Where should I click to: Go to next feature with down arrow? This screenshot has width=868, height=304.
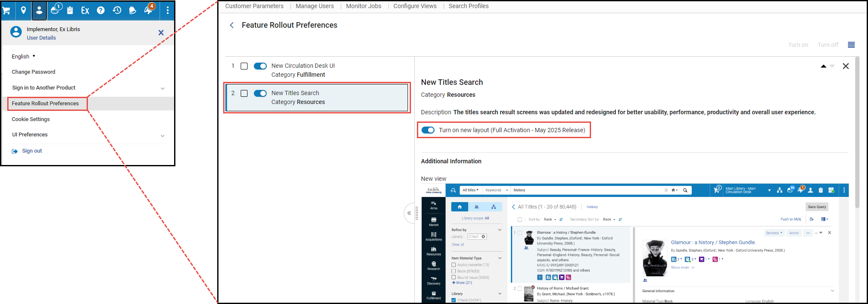pyautogui.click(x=832, y=66)
